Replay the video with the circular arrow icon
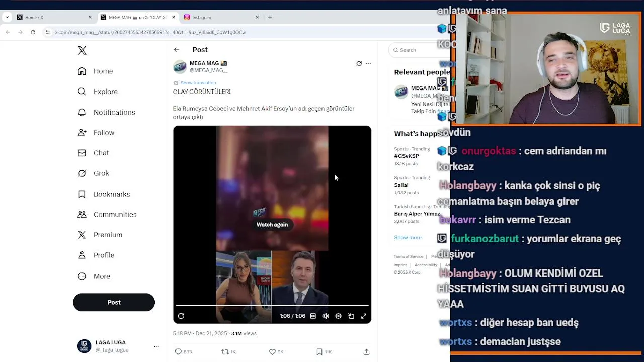The image size is (644, 362). point(181,316)
